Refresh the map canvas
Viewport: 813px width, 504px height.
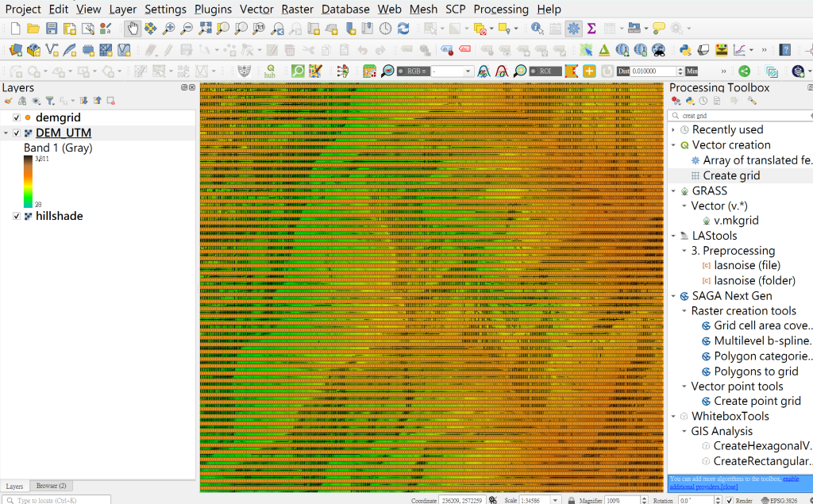[403, 29]
